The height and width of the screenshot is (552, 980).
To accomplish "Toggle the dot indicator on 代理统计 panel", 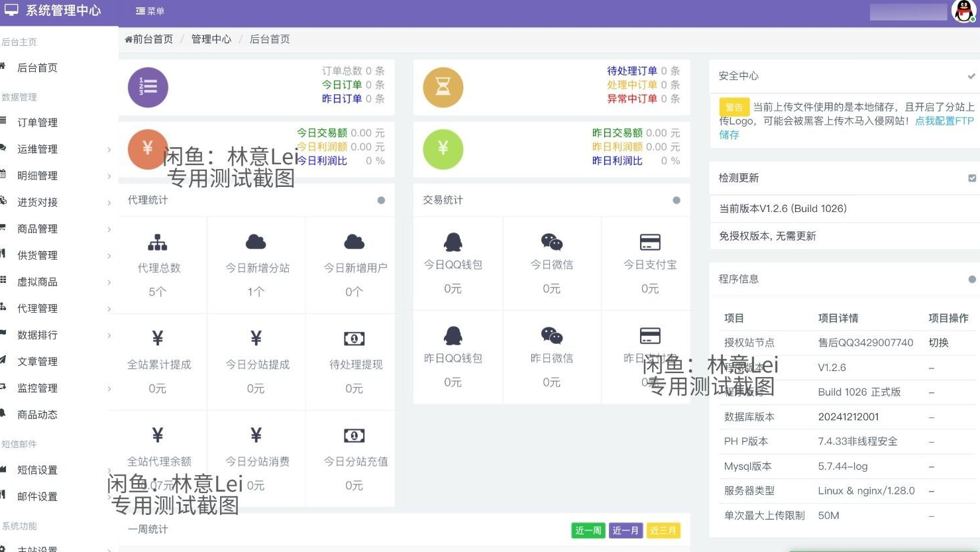I will (x=381, y=200).
